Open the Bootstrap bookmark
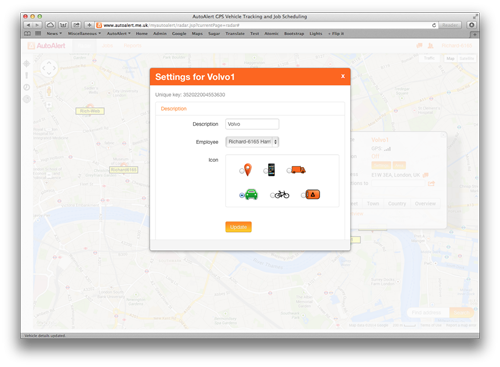The height and width of the screenshot is (367, 500). (294, 34)
